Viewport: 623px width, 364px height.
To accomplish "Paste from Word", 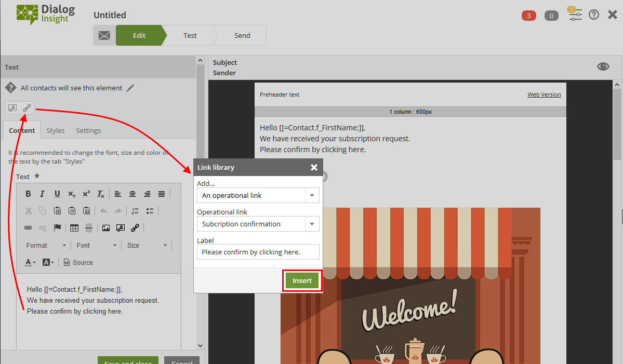I will [x=87, y=211].
